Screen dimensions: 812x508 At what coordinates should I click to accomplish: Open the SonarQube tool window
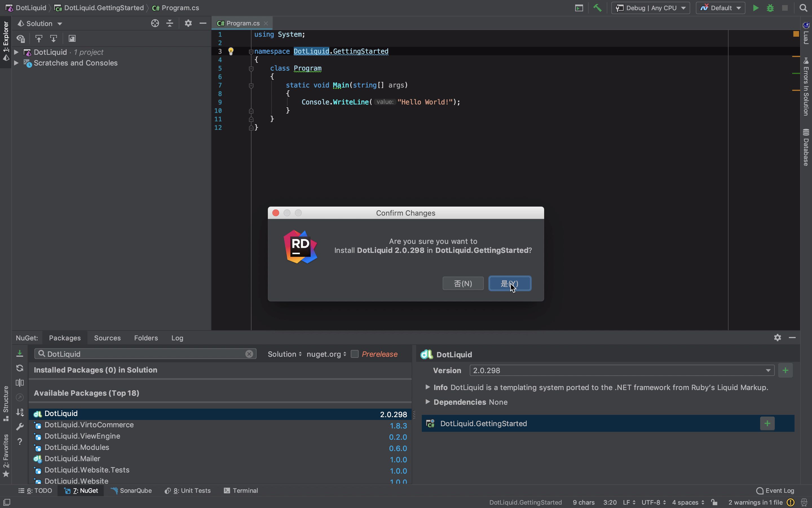click(131, 491)
